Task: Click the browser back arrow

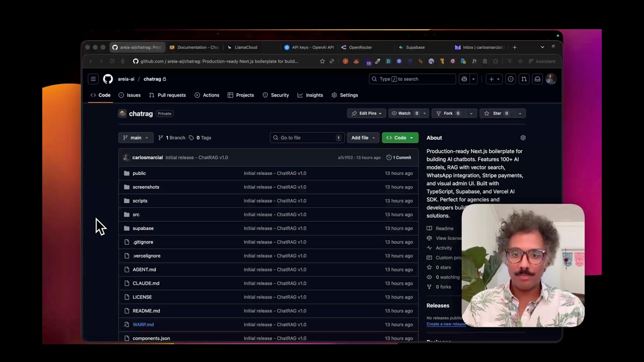Action: pos(91,61)
